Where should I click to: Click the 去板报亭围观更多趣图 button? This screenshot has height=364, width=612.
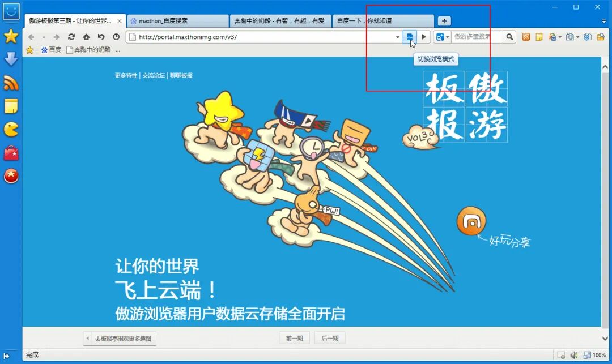tap(120, 339)
